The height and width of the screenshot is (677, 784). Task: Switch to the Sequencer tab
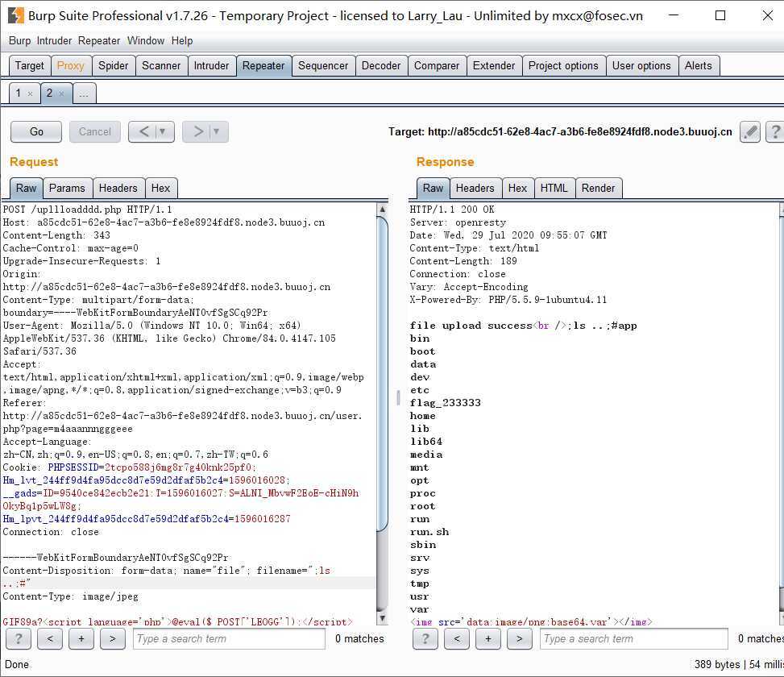coord(323,65)
